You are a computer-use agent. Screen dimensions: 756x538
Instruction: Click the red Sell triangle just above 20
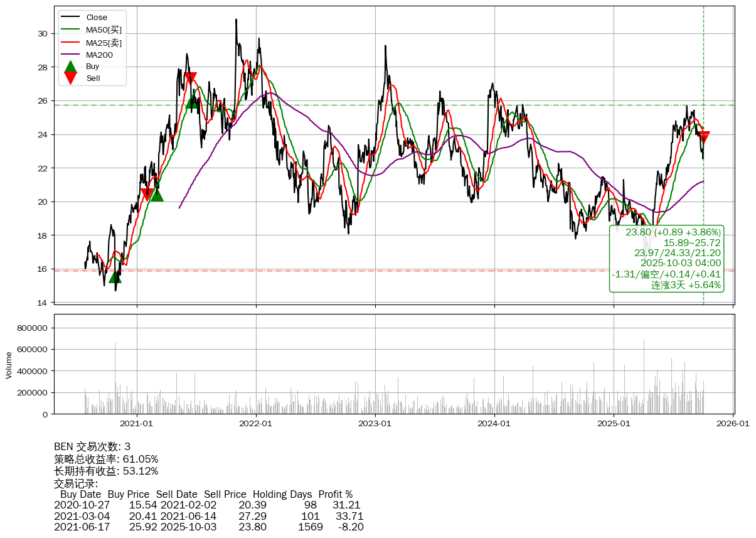pyautogui.click(x=147, y=195)
